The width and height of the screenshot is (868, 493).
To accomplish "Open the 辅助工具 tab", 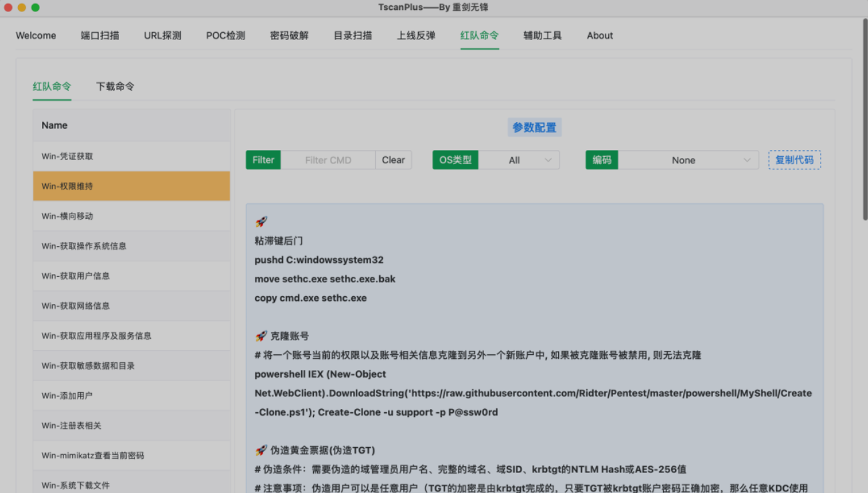I will [543, 35].
